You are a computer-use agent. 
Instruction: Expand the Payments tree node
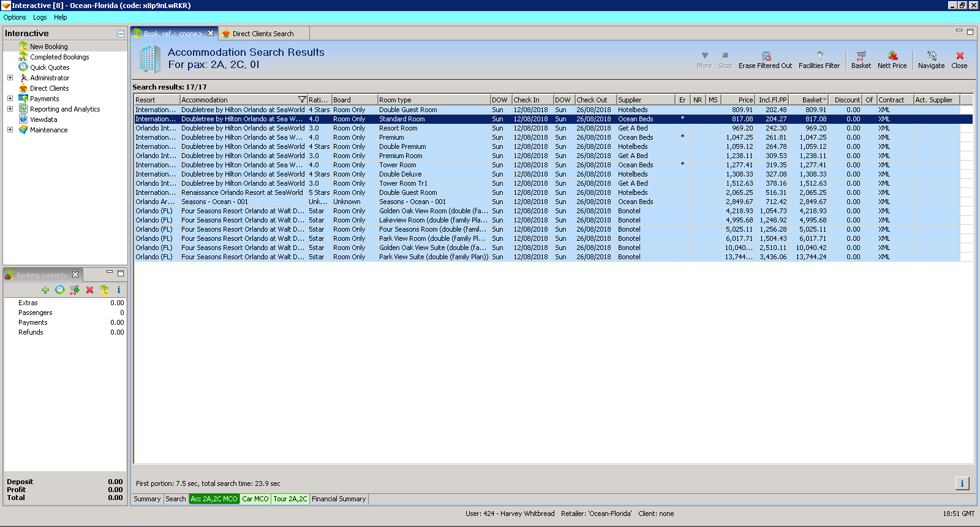tap(10, 99)
